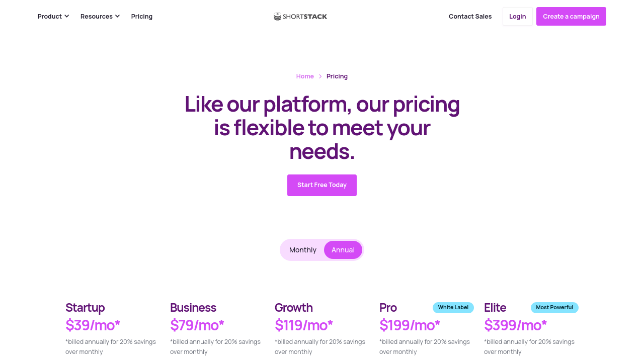This screenshot has width=644, height=362.
Task: Click Start Free Today button
Action: coord(322,185)
